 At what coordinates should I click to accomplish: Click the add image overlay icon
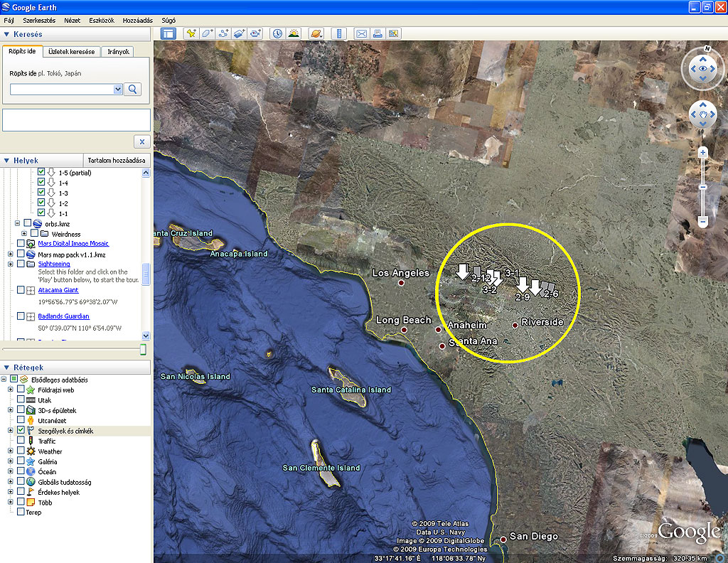(240, 33)
